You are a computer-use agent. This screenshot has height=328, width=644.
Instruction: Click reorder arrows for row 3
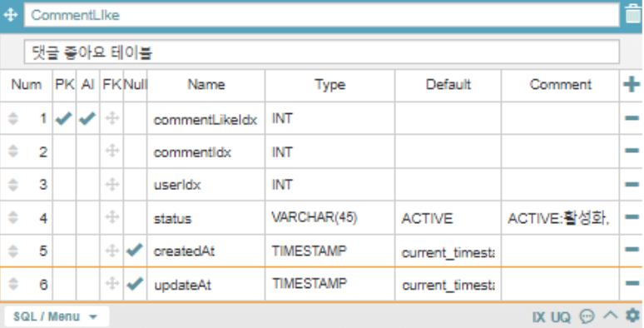click(x=13, y=184)
